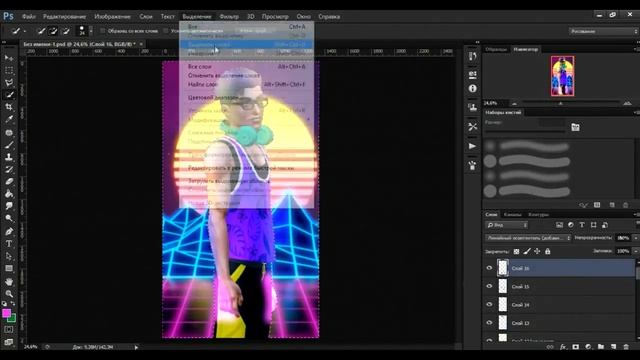640x360 pixels.
Task: Click the background color swatch (green)
Action: click(13, 318)
